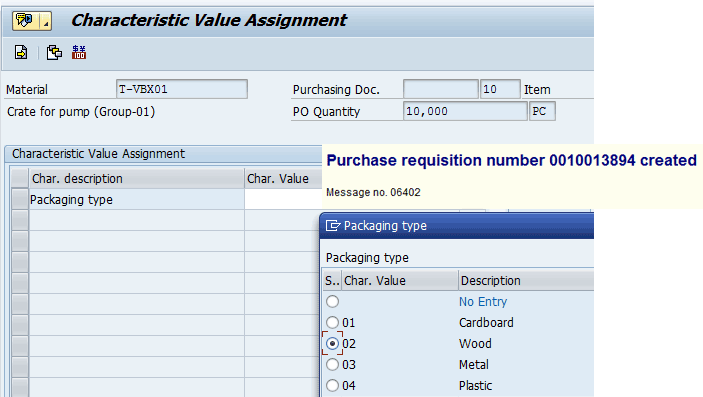Click the red value calculator toolbar icon
Viewport: 703px width, 397px height.
click(79, 52)
